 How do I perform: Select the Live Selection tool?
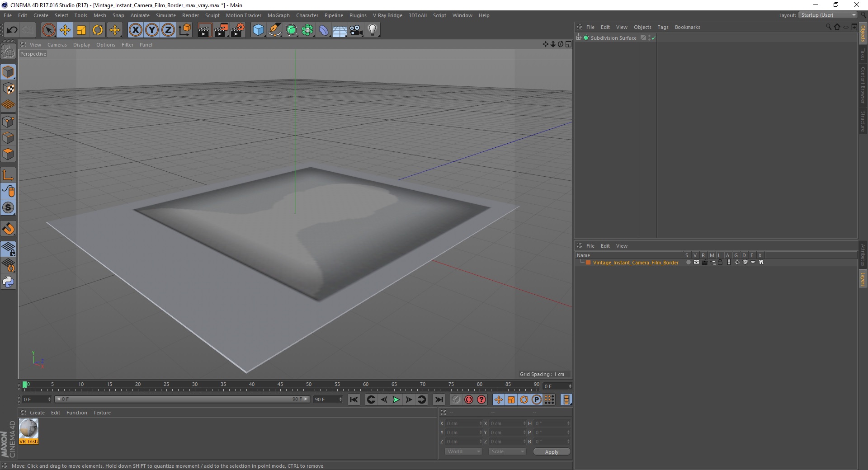[48, 30]
